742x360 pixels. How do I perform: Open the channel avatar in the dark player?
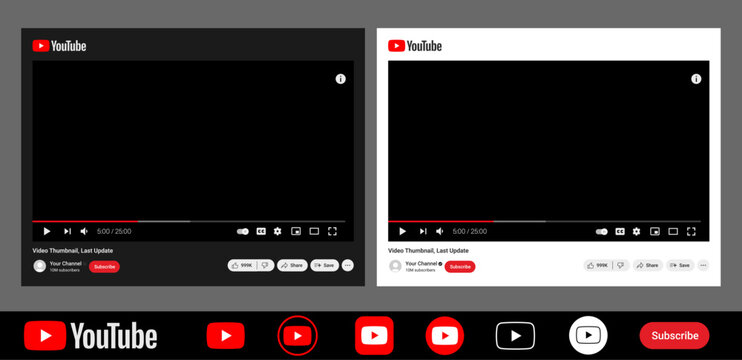pos(40,266)
